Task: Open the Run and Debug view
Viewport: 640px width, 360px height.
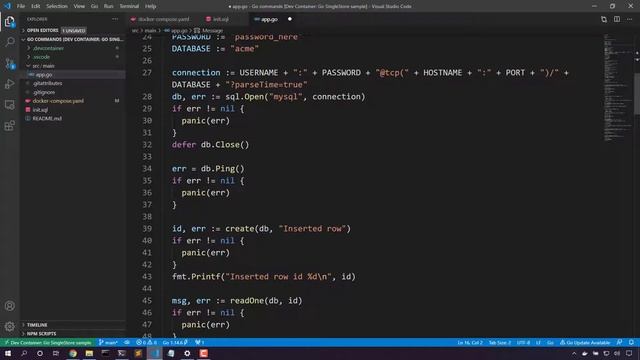Action: point(10,84)
